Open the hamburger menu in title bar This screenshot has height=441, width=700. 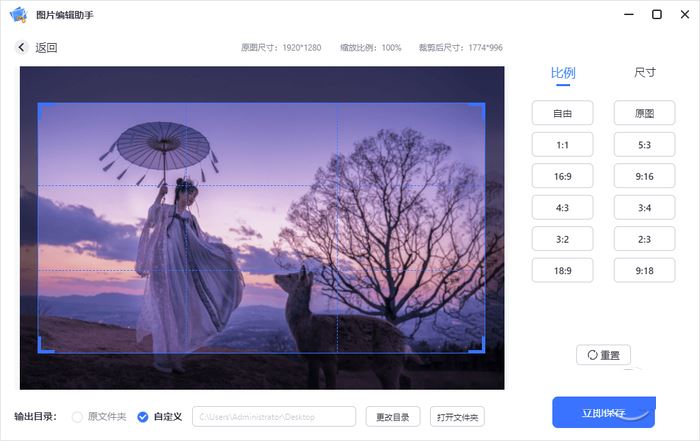click(x=628, y=14)
